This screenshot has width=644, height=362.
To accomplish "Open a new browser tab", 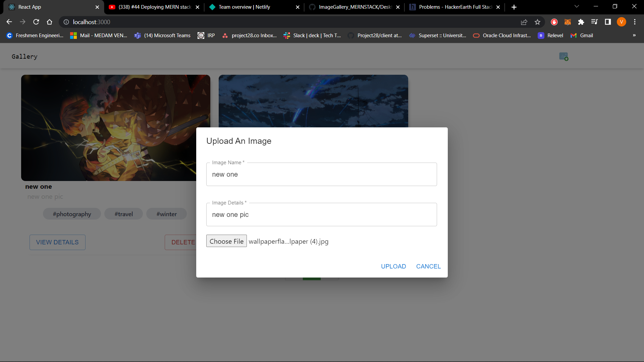I will [514, 7].
